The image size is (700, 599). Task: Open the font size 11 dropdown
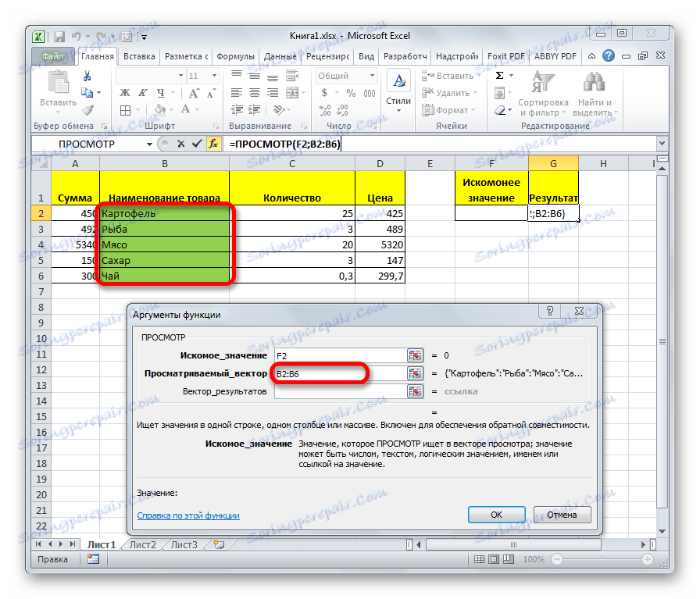point(214,76)
